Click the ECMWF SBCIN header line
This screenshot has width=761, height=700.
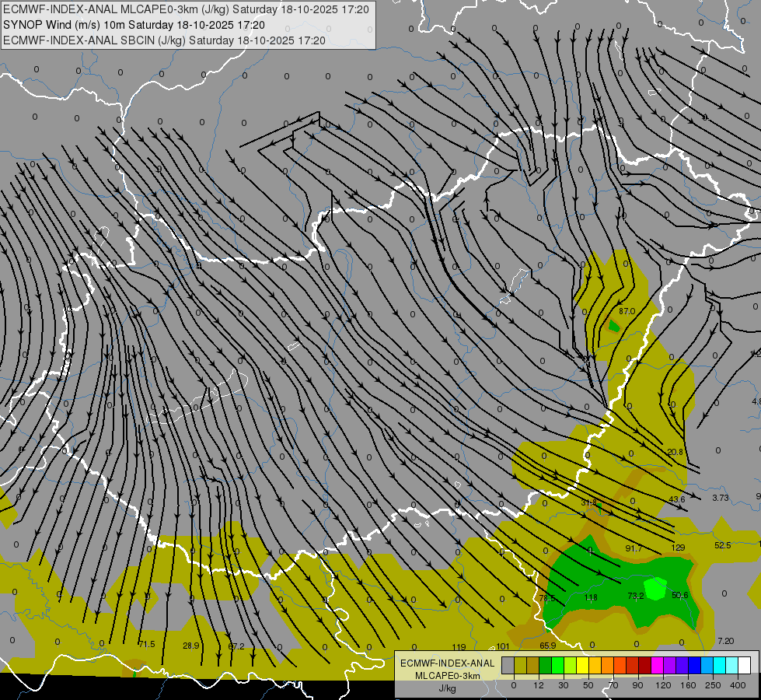(164, 40)
